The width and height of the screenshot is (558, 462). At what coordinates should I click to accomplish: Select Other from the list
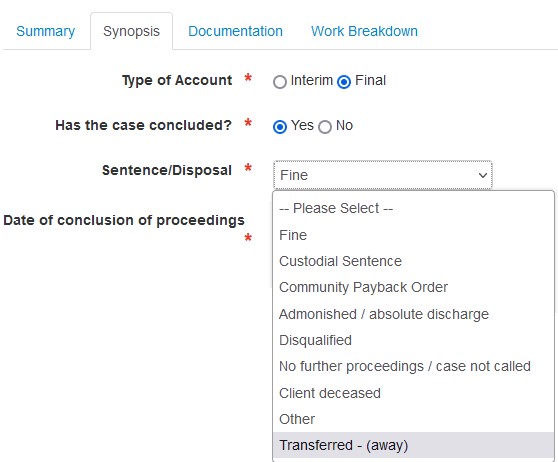tap(414, 419)
